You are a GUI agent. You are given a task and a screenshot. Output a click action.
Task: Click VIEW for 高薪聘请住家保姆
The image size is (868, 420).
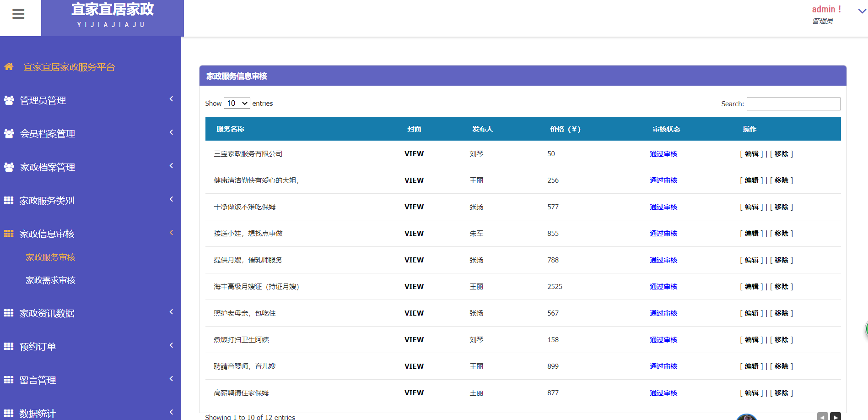pos(414,393)
